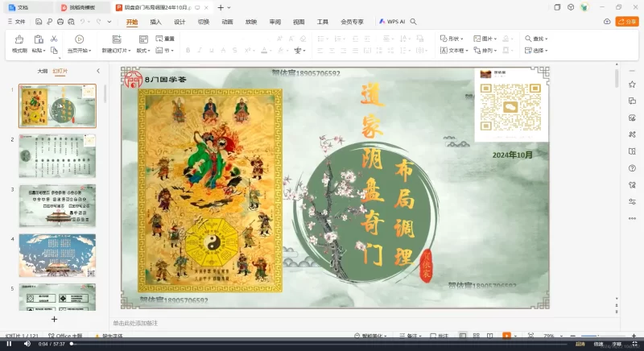Viewport: 644px width, 351px height.
Task: Pause the video with the pause button
Action: point(9,344)
